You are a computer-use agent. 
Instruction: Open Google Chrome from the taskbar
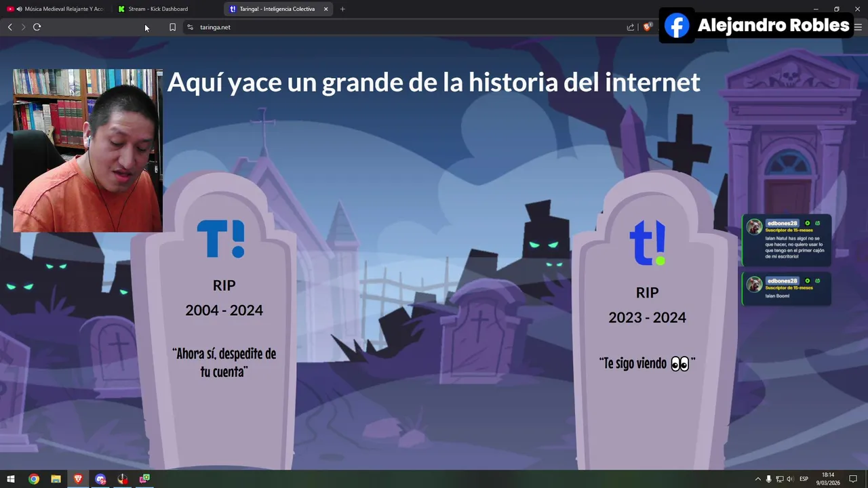pos(33,479)
